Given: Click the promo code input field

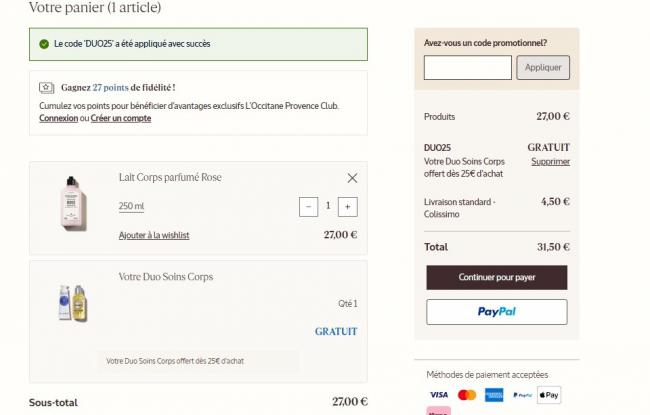Looking at the screenshot, I should click(x=467, y=68).
